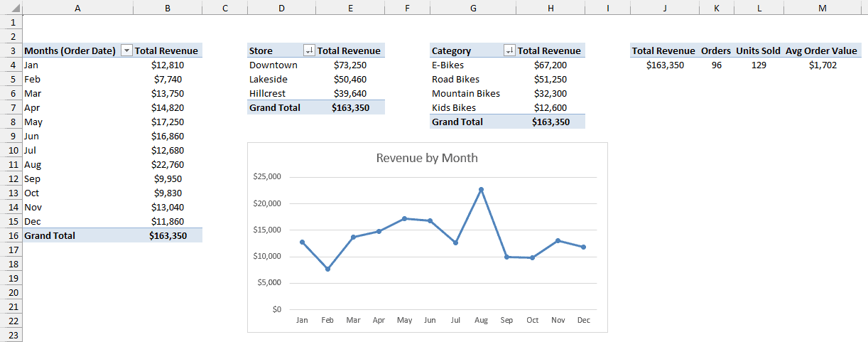Select the $73,250 store revenue cell
The image size is (868, 342).
coord(350,65)
